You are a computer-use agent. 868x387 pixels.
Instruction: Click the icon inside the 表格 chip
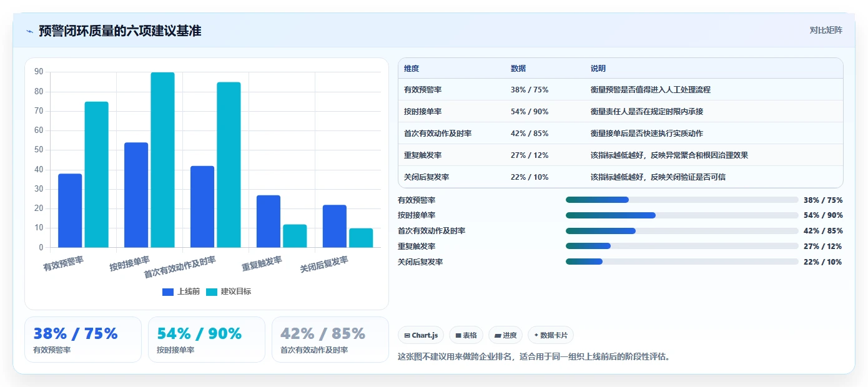click(458, 335)
